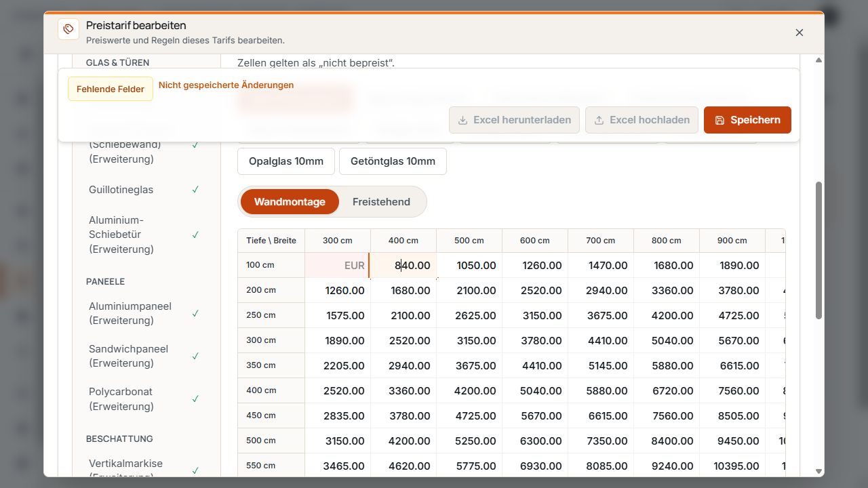
Task: Open Vertikalmarkise item in sidebar
Action: (144, 468)
